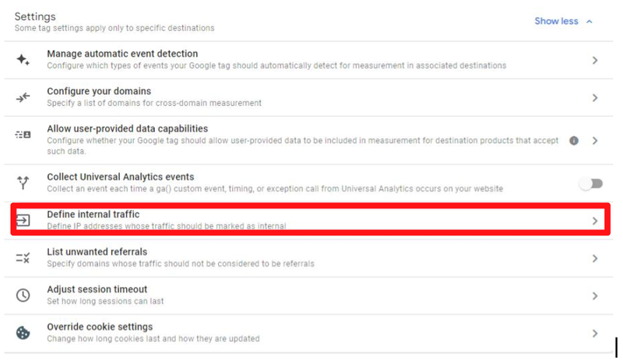Click the Show less link
The image size is (623, 364).
(556, 21)
